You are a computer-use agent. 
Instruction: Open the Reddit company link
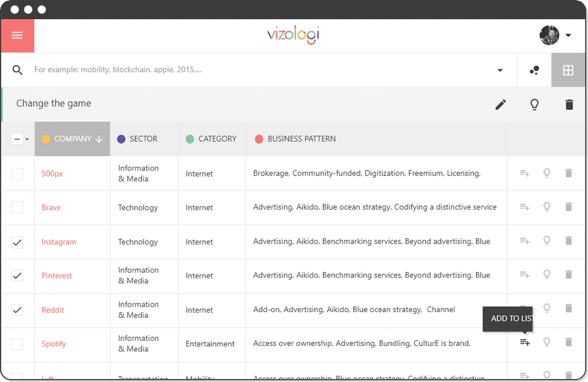pyautogui.click(x=53, y=310)
